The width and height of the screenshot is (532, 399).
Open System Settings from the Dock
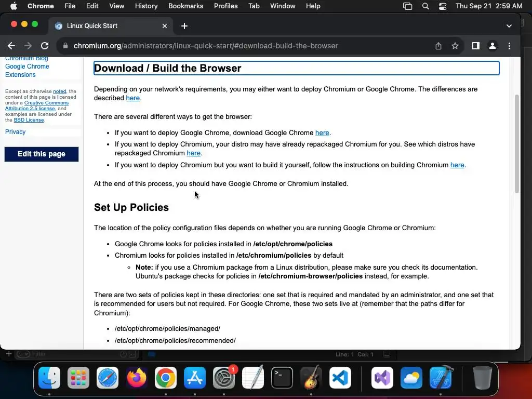(224, 378)
